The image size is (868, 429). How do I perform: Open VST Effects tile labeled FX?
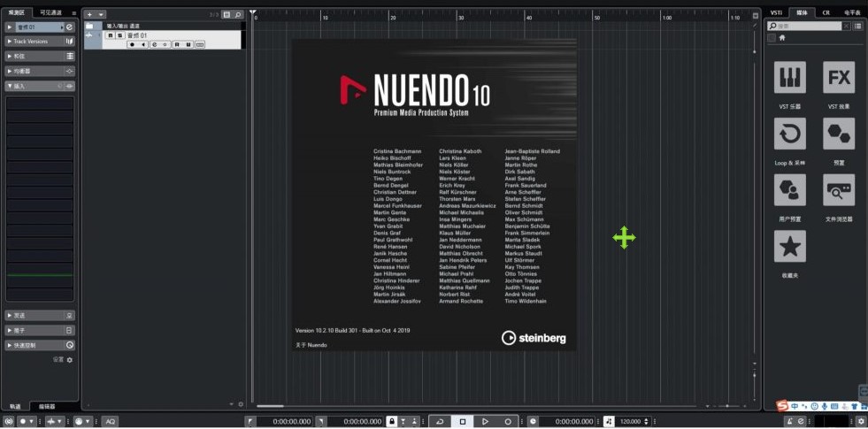[839, 77]
